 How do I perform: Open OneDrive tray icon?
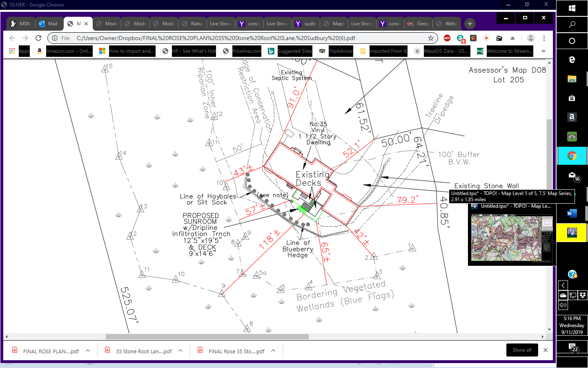pos(563,295)
